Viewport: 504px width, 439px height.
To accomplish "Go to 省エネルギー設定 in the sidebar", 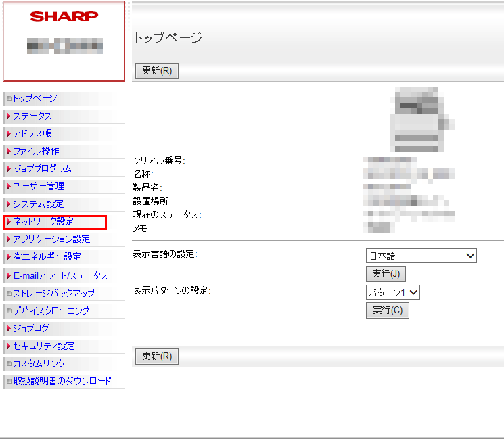I will 47,256.
